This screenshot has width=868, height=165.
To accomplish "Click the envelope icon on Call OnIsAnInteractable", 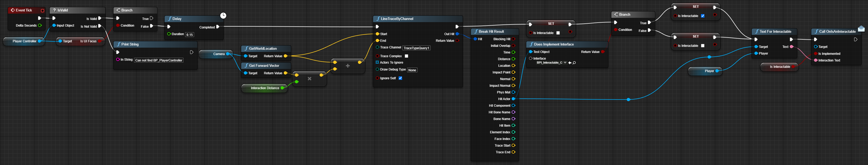I will [x=861, y=29].
